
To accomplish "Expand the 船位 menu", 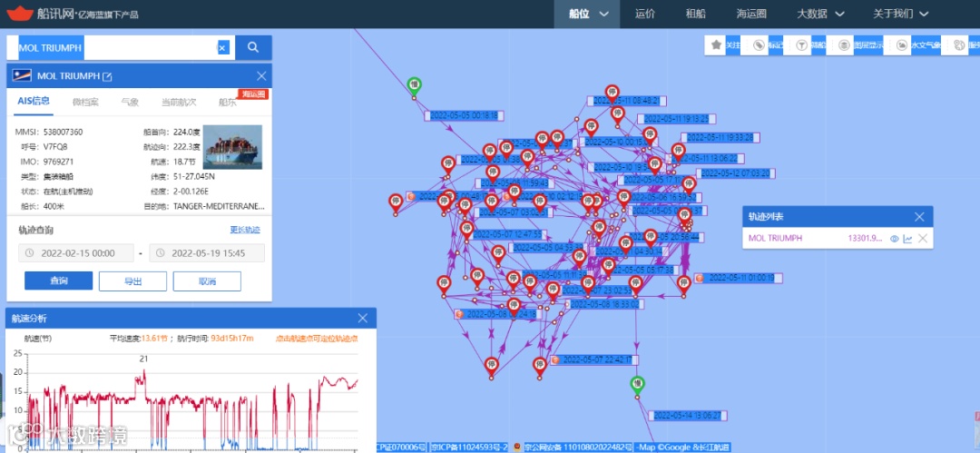I will pyautogui.click(x=587, y=14).
